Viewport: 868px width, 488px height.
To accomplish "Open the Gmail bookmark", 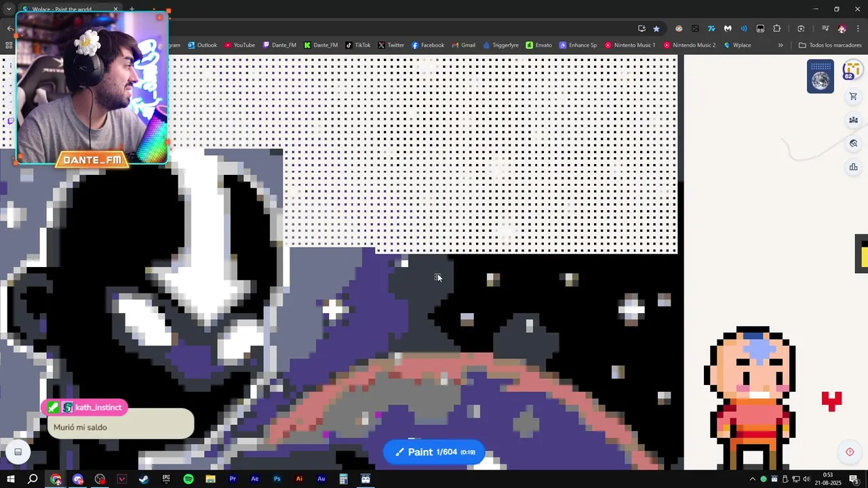I will (x=463, y=45).
